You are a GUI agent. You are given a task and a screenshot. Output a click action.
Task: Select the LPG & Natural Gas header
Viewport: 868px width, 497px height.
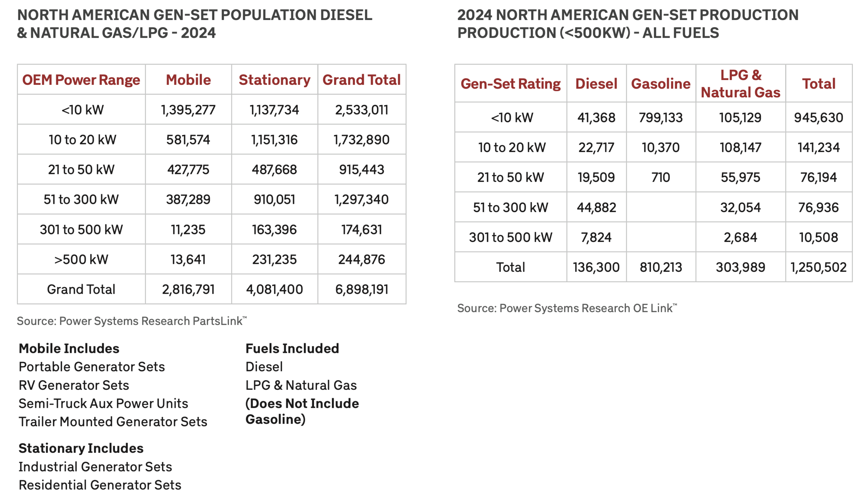pos(741,84)
